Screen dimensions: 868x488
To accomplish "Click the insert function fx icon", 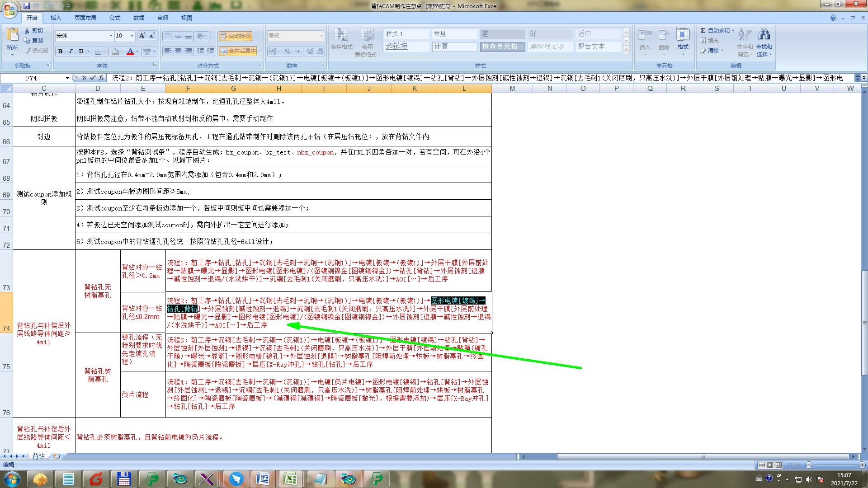I will [x=101, y=78].
